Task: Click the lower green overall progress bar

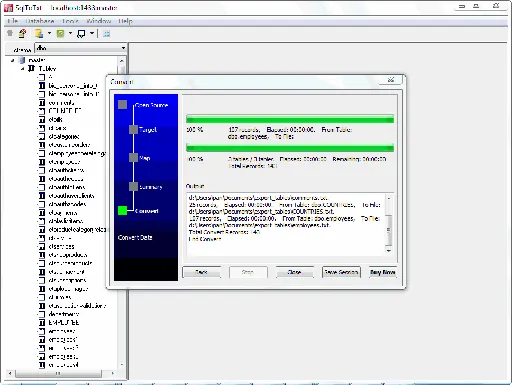Action: pyautogui.click(x=290, y=148)
